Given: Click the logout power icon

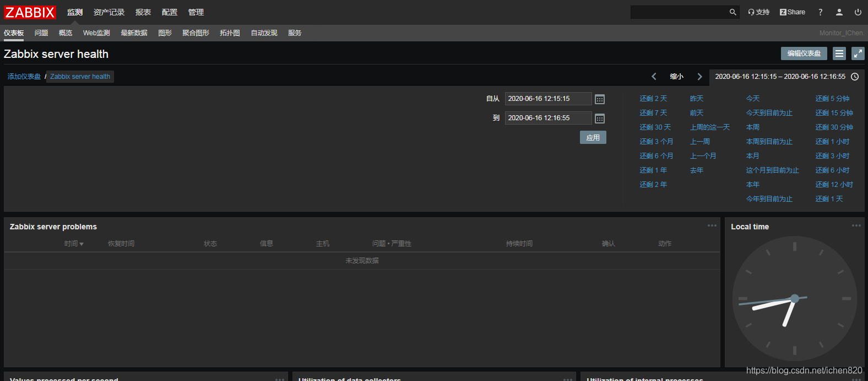Looking at the screenshot, I should [x=858, y=12].
